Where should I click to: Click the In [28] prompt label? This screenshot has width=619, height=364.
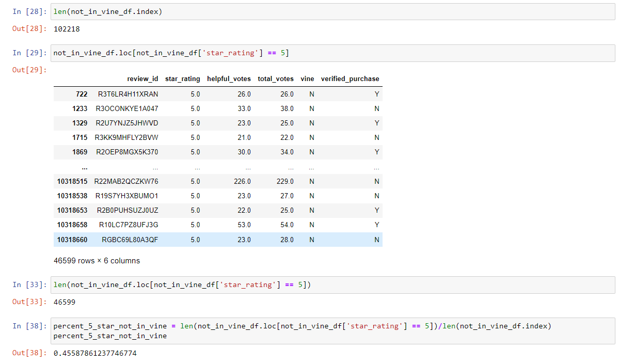click(29, 11)
